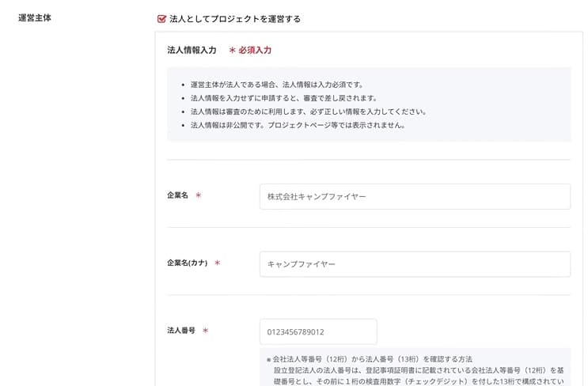The image size is (588, 386).
Task: Click the ＊必須入力 red notice text
Action: (250, 50)
